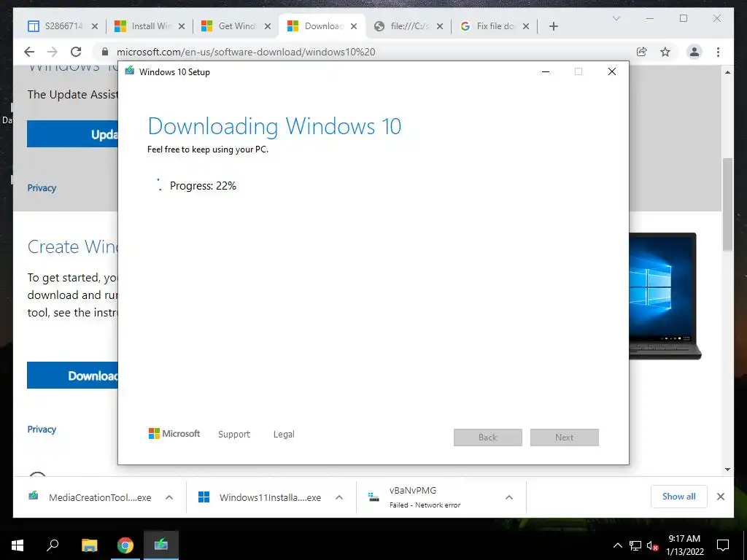Screen dimensions: 747x560
Task: Maximize the Chrome window
Action: coord(684,18)
